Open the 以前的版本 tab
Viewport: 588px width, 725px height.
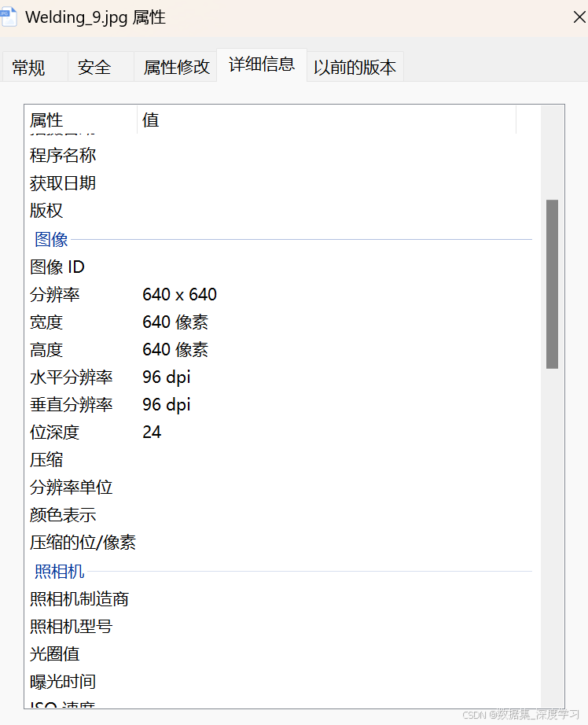click(355, 68)
